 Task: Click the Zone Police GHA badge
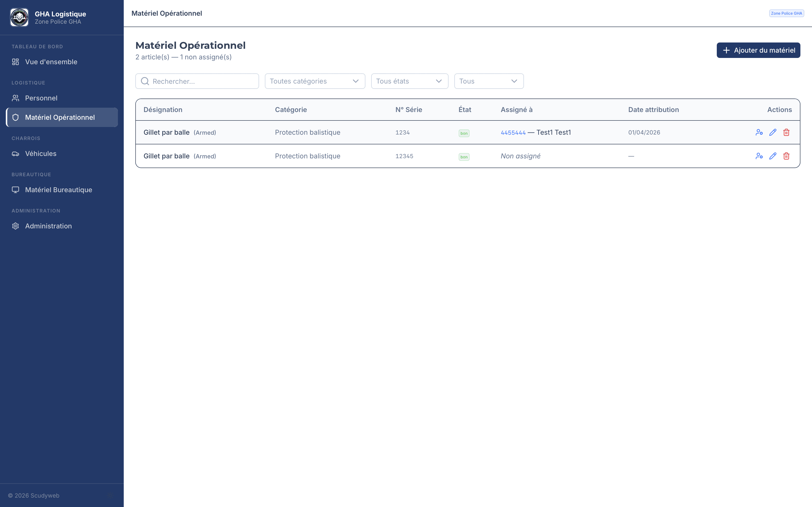786,14
